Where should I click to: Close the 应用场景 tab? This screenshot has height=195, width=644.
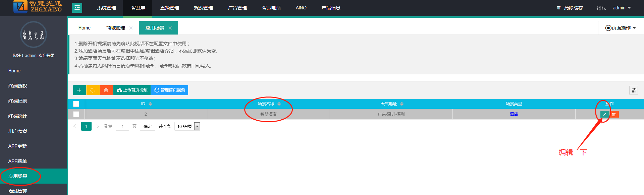[x=170, y=28]
